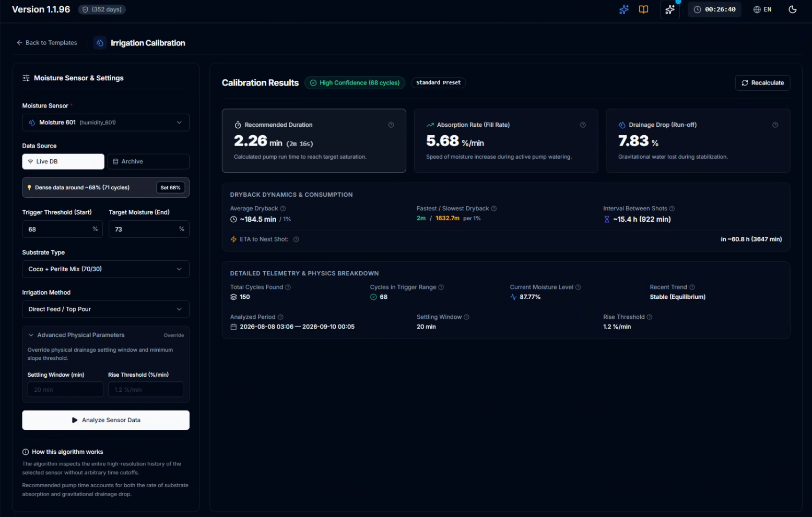Open the documentation book icon

(x=643, y=9)
